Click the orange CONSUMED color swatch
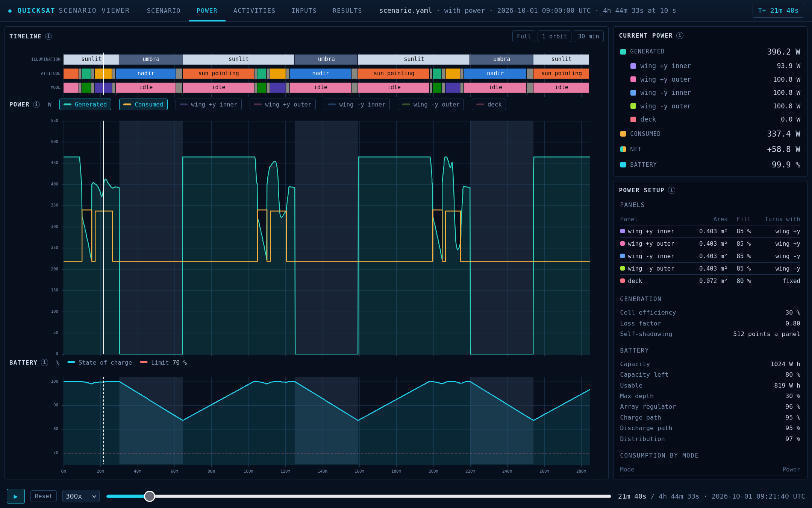This screenshot has width=812, height=508. click(x=623, y=134)
